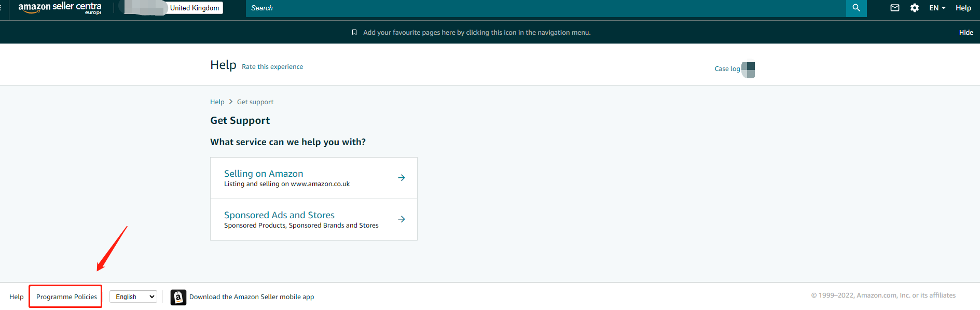Open the English language selector in the footer
Image resolution: width=980 pixels, height=310 pixels.
(x=133, y=297)
